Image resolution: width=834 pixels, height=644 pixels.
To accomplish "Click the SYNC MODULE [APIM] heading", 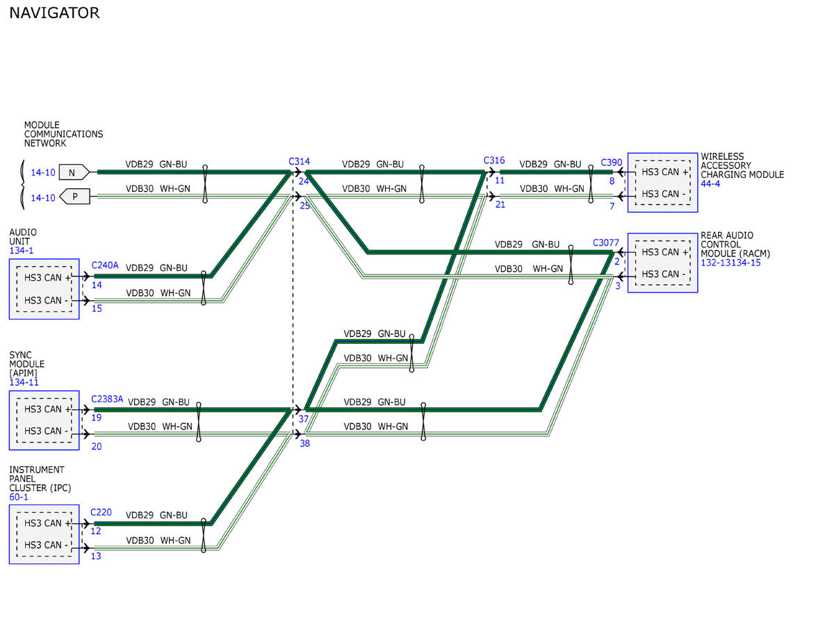I will 26,364.
